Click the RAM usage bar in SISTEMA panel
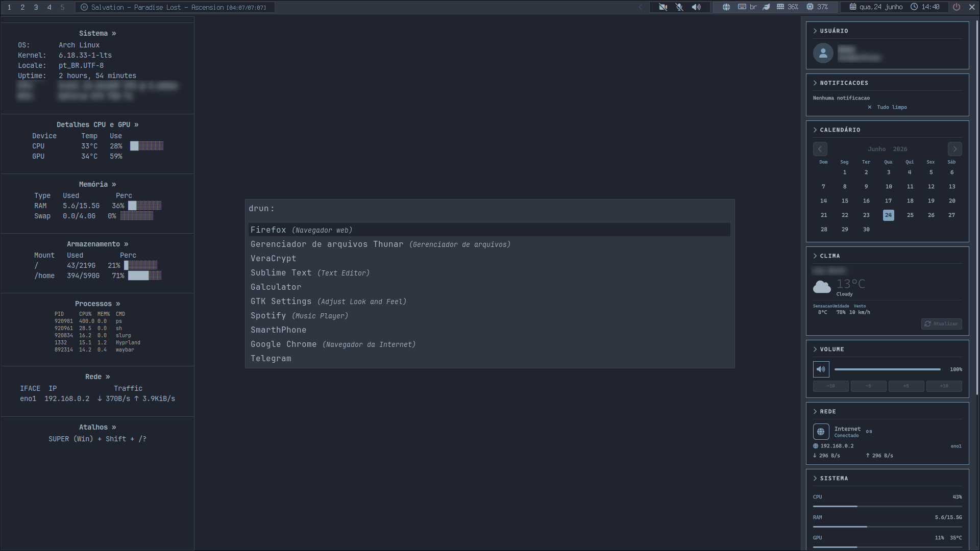 pos(888,527)
